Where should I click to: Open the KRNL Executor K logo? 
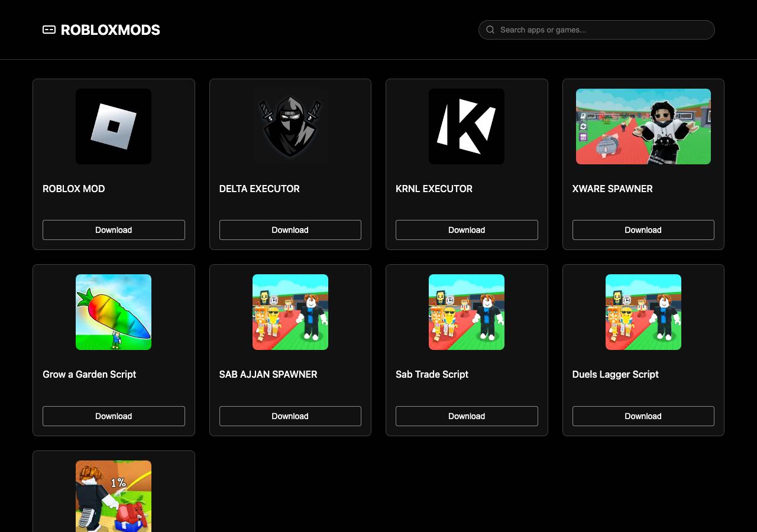tap(467, 126)
